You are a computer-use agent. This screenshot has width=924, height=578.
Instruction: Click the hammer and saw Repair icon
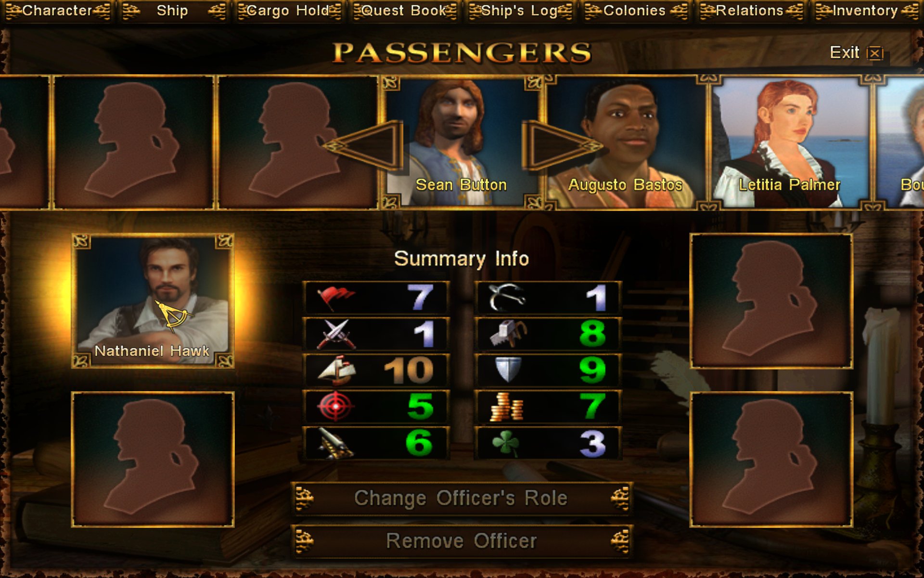508,334
